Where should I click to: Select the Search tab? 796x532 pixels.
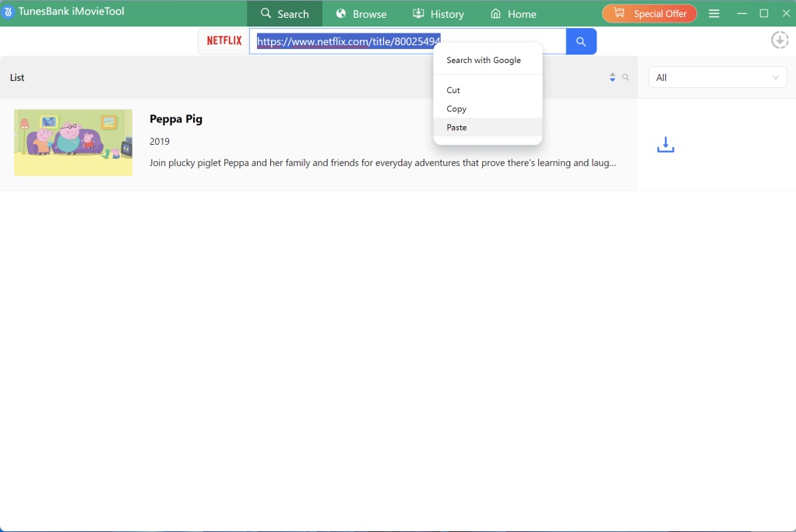(285, 14)
